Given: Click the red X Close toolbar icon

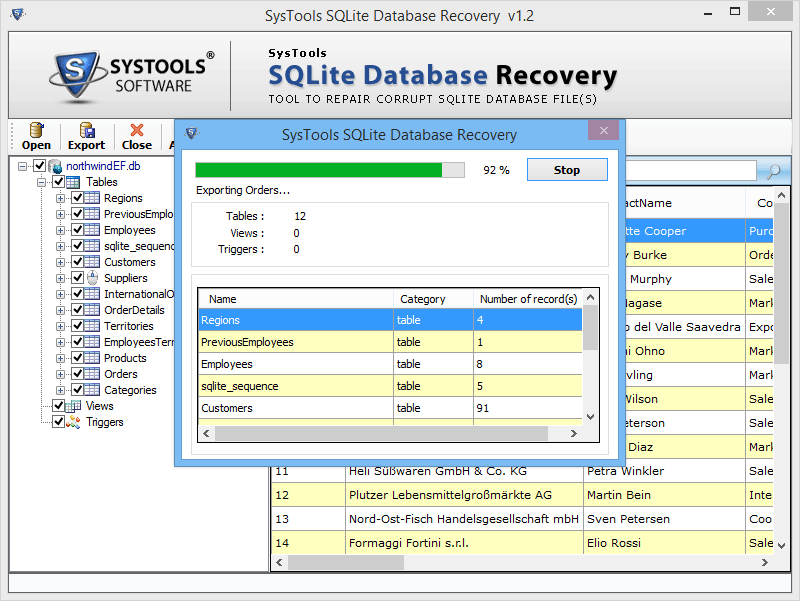Looking at the screenshot, I should [x=137, y=130].
